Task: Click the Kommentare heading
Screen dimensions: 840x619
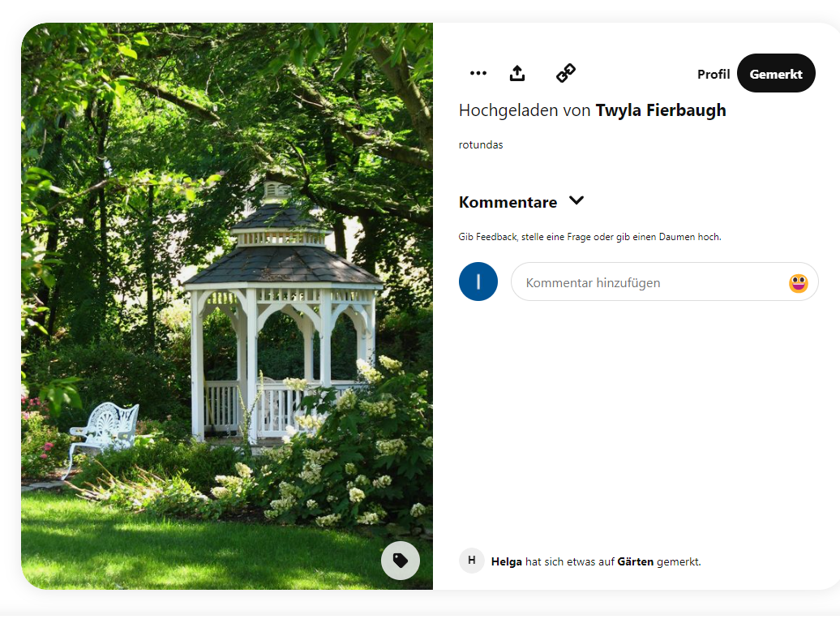Action: [x=508, y=202]
